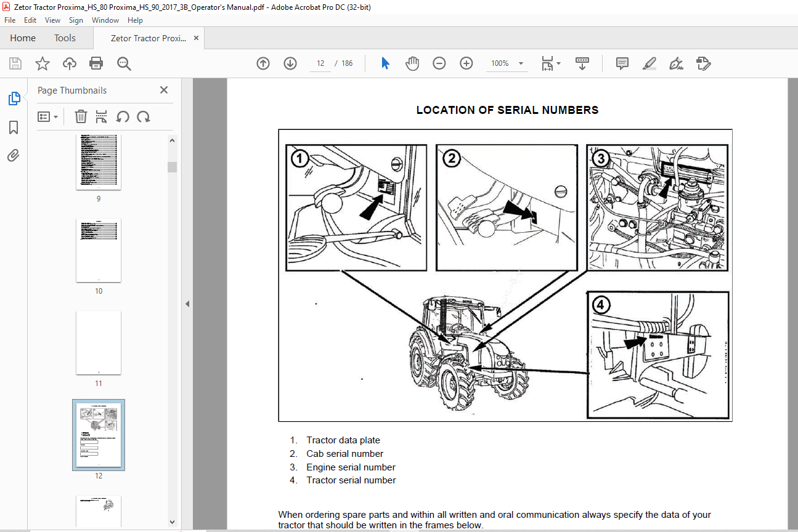
Task: Click the Send file stamp icon
Action: pos(703,63)
